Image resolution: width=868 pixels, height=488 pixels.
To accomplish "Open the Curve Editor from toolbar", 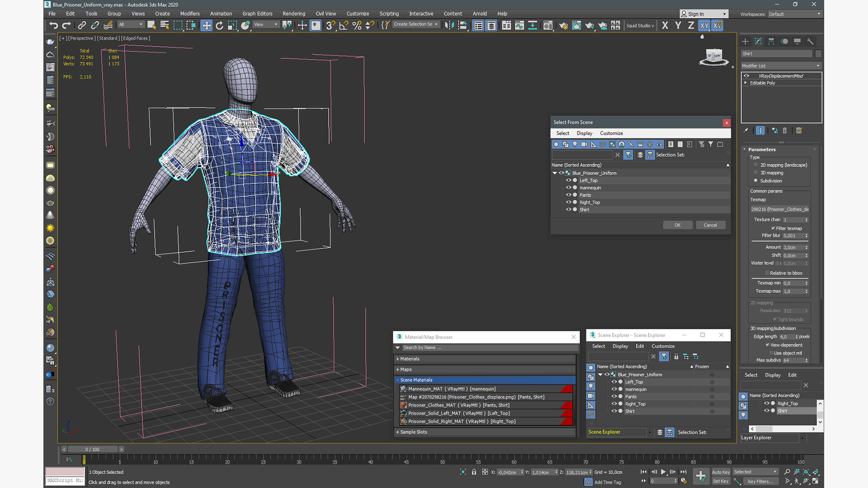I will tap(519, 25).
